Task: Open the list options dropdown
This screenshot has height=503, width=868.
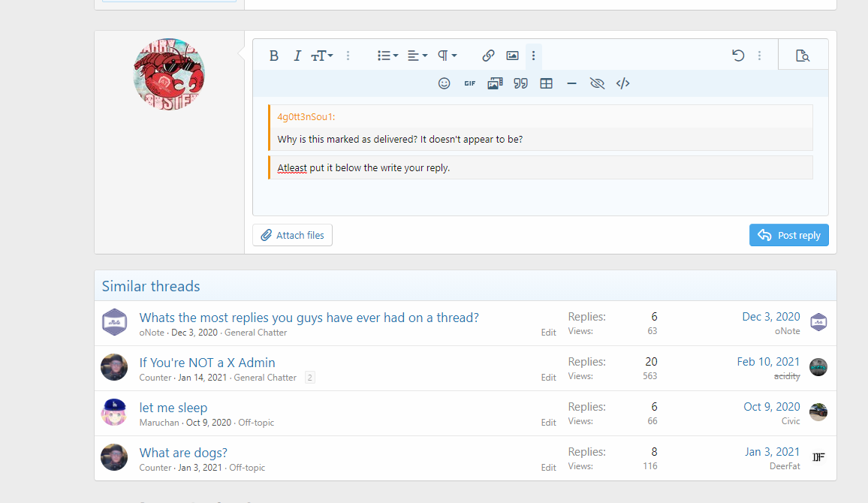Action: click(387, 56)
